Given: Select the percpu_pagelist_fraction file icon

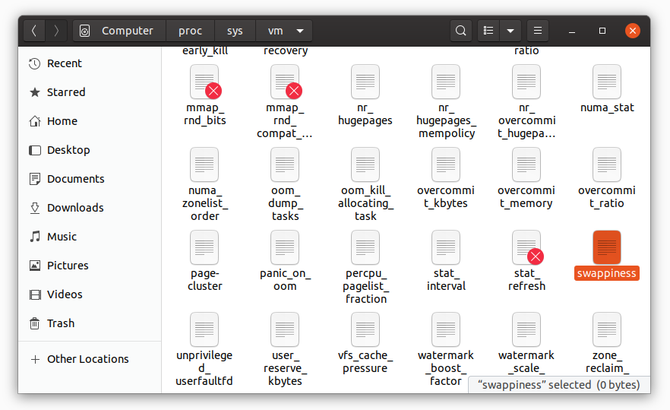Looking at the screenshot, I should pyautogui.click(x=365, y=247).
